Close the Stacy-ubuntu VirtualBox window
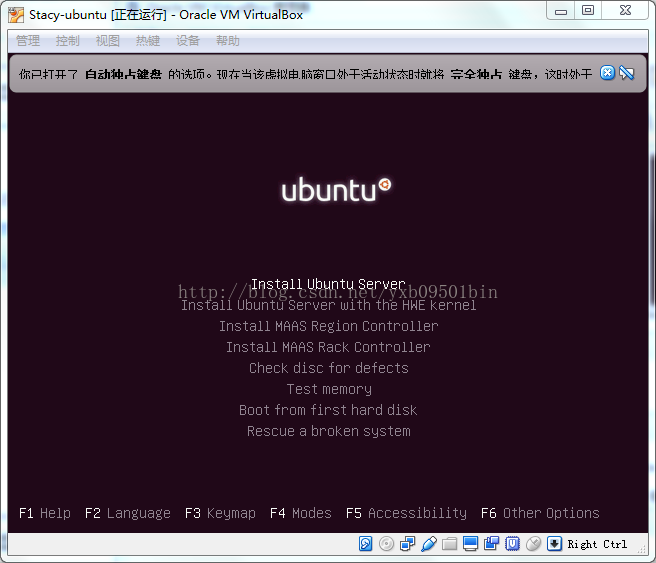The height and width of the screenshot is (563, 656). pyautogui.click(x=625, y=11)
